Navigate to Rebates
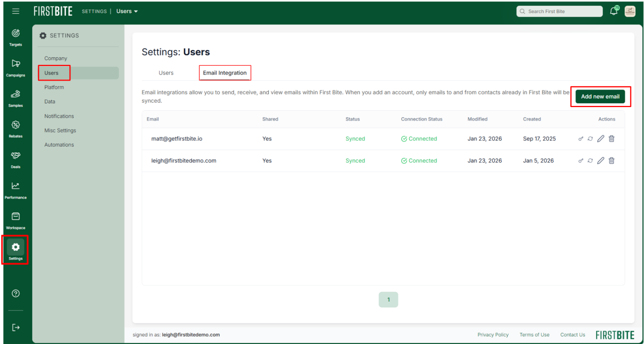Image resolution: width=644 pixels, height=344 pixels. point(16,129)
